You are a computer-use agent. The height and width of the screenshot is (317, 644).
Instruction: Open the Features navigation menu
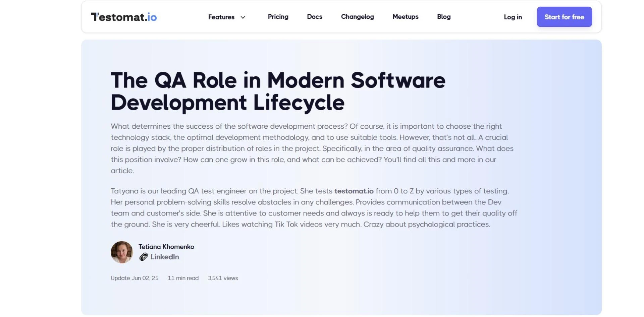(221, 17)
